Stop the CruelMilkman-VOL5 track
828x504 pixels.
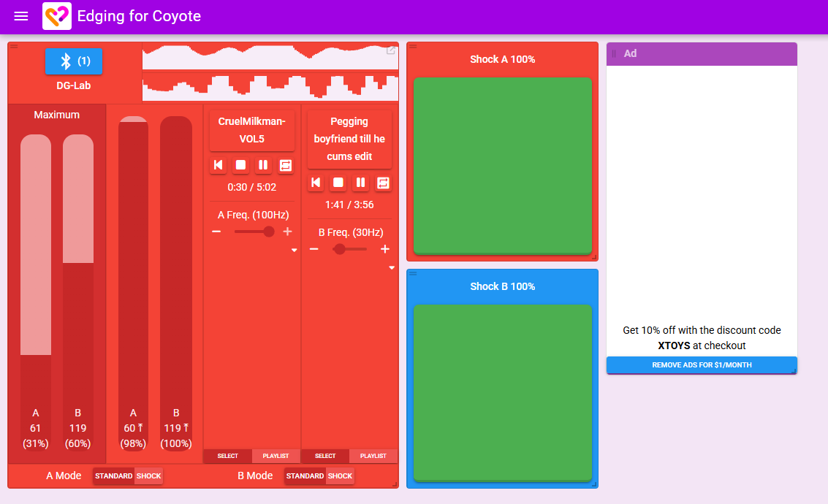[240, 165]
